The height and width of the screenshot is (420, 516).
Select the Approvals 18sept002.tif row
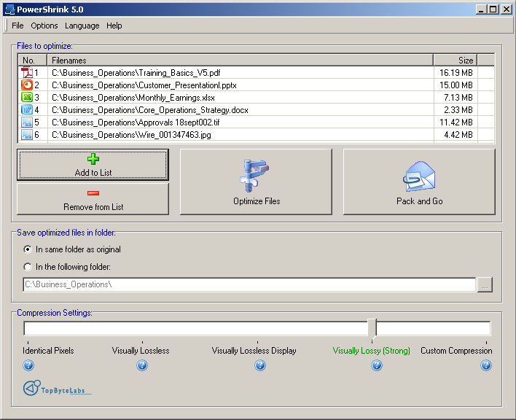click(257, 122)
